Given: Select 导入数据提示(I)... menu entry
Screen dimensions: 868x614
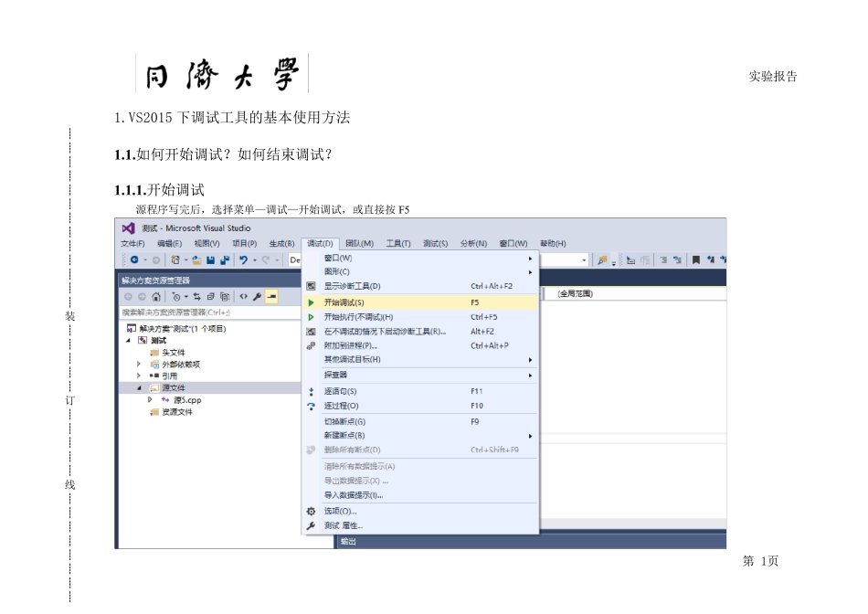Looking at the screenshot, I should pos(420,495).
